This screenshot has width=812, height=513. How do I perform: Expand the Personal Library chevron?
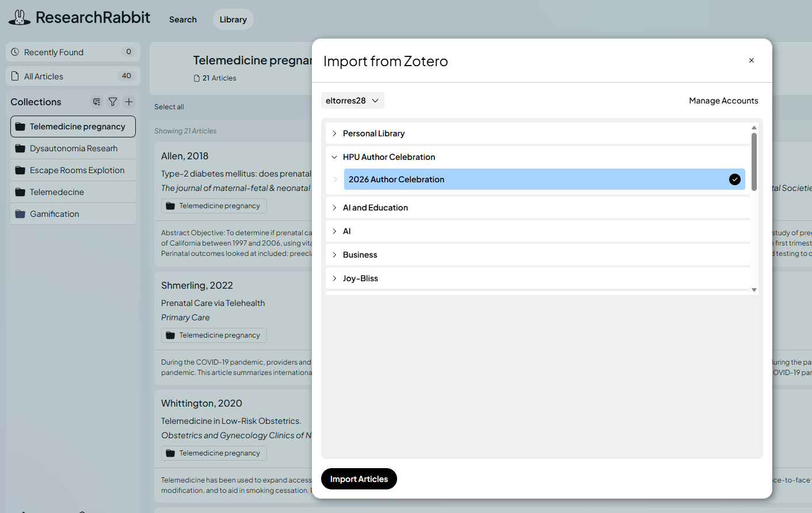click(334, 133)
